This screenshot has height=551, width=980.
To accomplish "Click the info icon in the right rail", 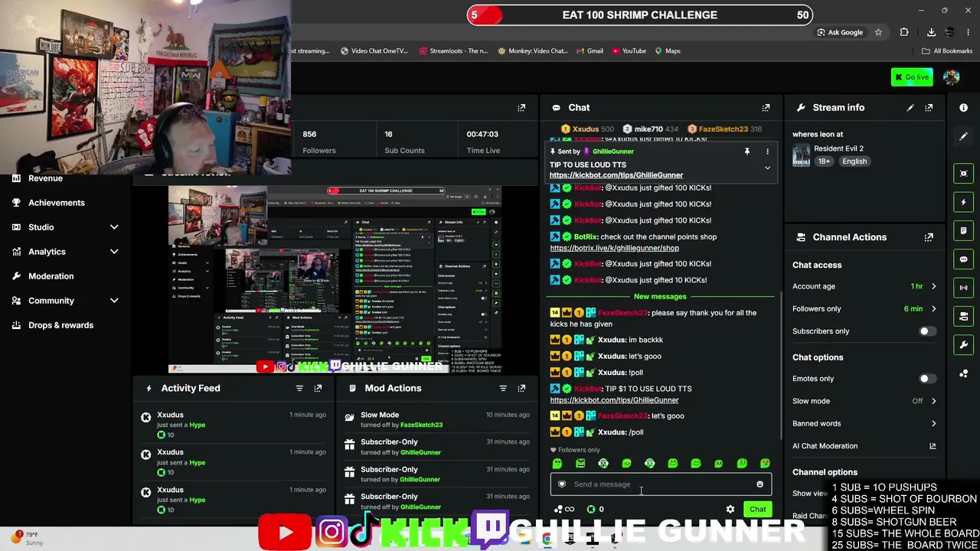I will click(963, 108).
